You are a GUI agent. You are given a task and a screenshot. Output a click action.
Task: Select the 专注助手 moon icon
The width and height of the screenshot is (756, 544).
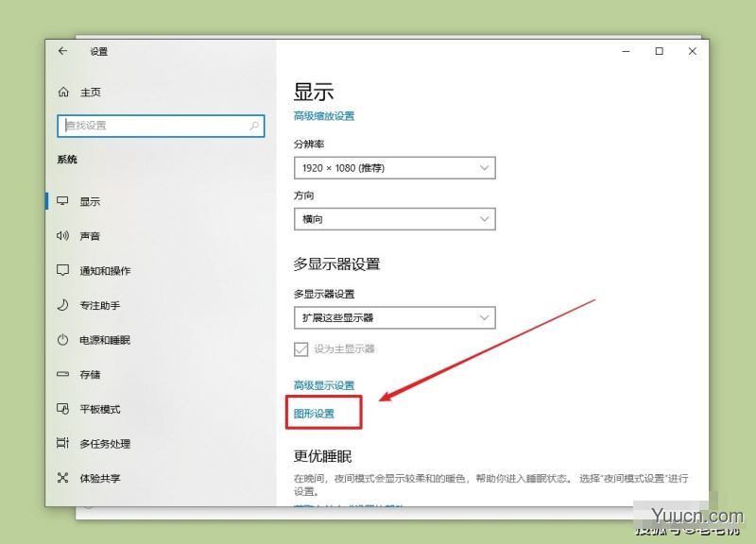pos(62,305)
